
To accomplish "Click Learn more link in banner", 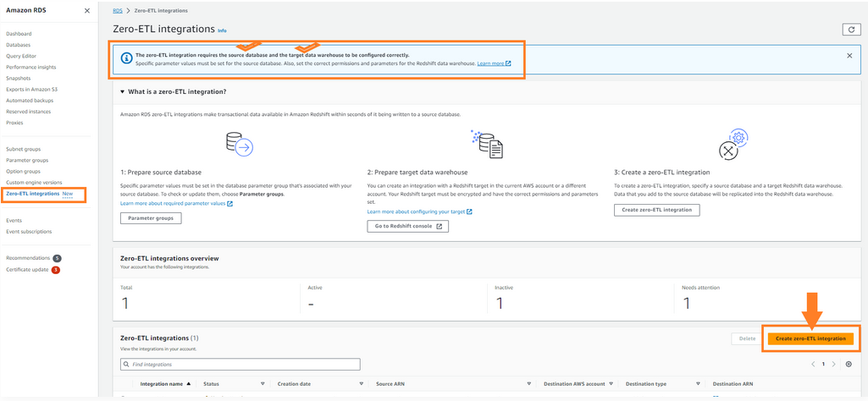I will [x=494, y=63].
